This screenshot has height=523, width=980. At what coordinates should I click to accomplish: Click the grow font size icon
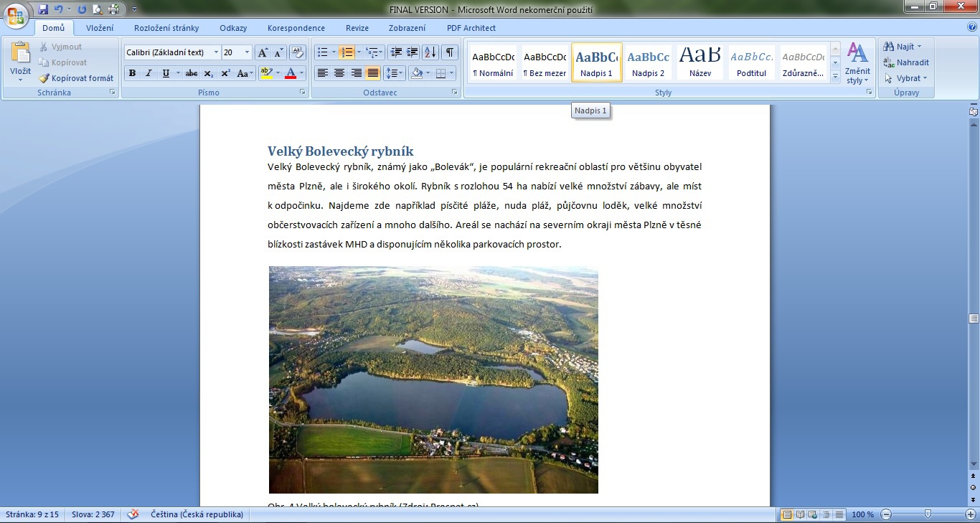click(x=263, y=52)
